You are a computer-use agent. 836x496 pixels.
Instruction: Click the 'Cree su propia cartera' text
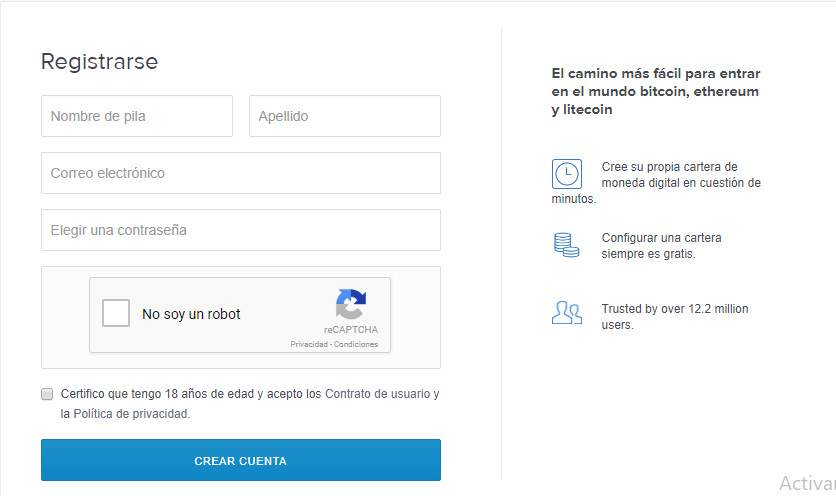[x=656, y=182]
